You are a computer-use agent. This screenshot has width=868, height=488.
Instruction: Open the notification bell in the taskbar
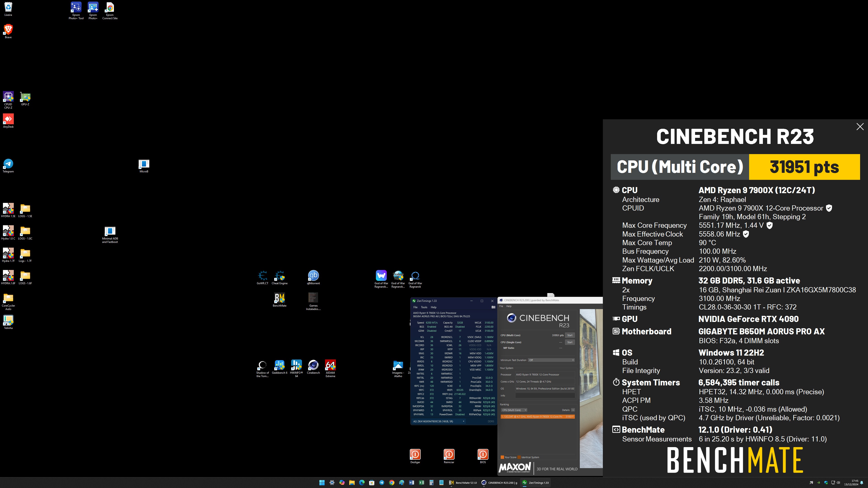coord(862,483)
